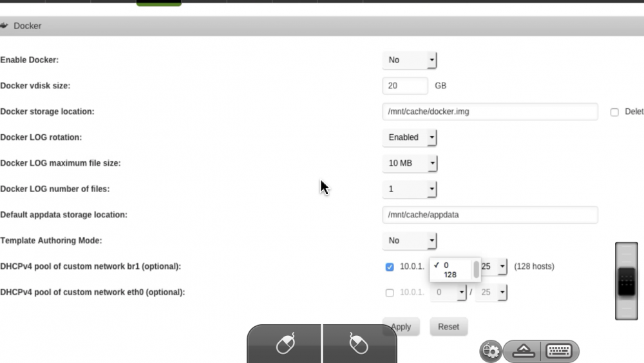The image size is (644, 363).
Task: Select option 128 in open list
Action: coord(451,275)
